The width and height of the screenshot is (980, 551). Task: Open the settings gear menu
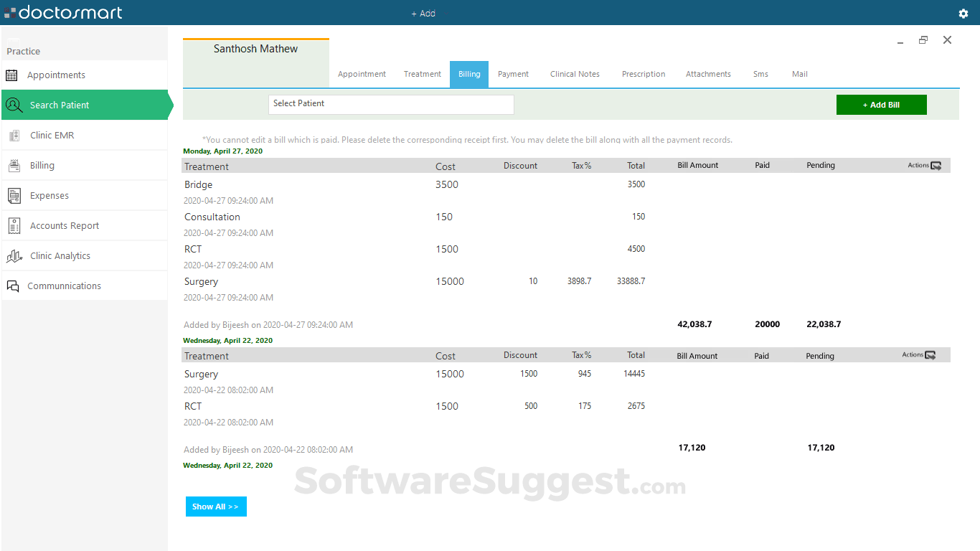[962, 12]
